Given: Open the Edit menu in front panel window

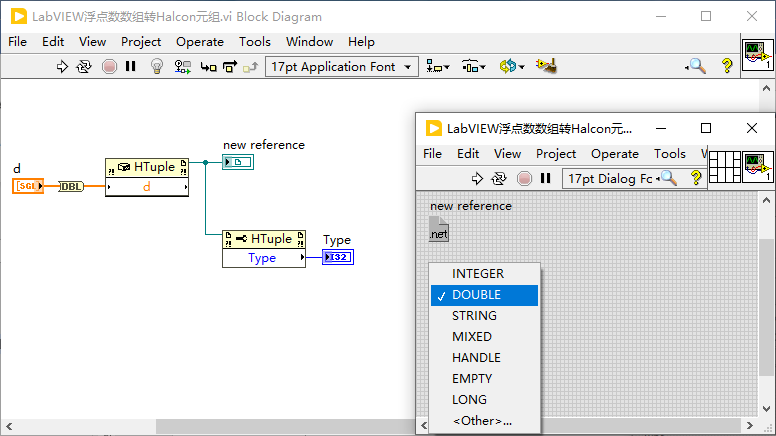Looking at the screenshot, I should (x=468, y=154).
